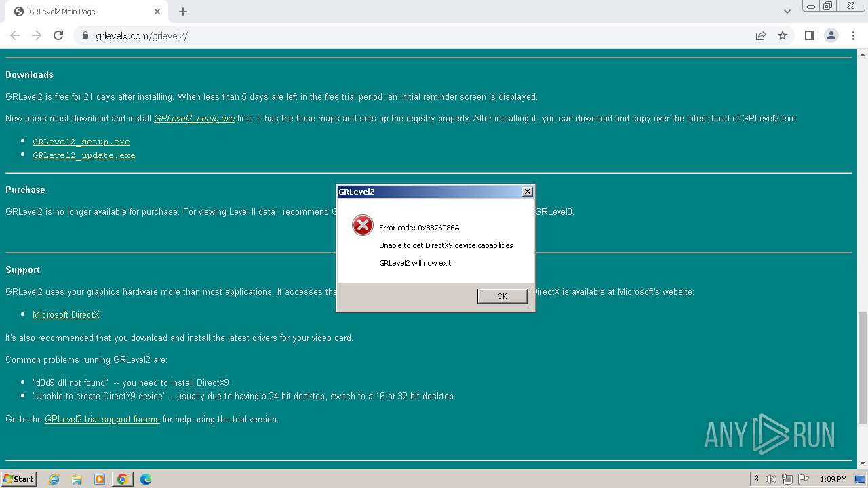
Task: Close the GRLevel2 error dialog
Action: [528, 192]
